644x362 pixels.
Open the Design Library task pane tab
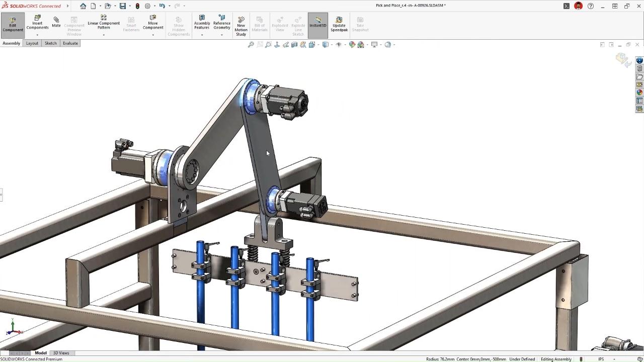(639, 68)
